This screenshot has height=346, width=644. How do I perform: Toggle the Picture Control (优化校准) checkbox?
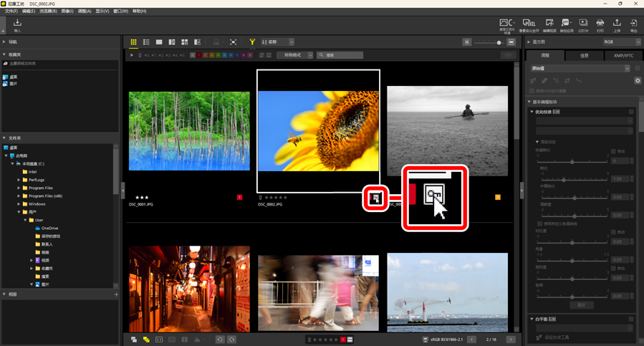[631, 112]
